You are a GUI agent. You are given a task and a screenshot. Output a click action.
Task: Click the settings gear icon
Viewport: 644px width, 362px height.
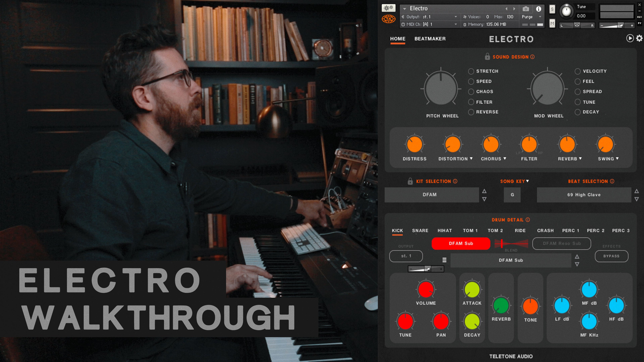[639, 38]
